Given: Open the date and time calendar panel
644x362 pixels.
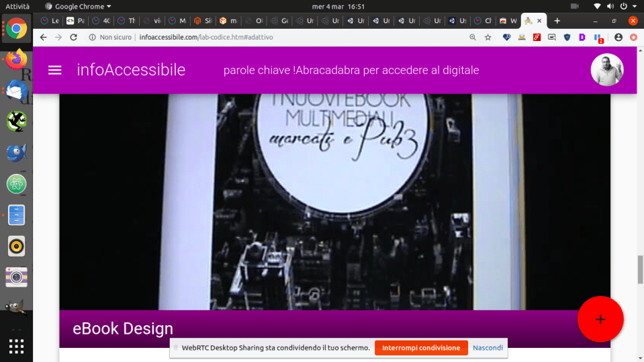Looking at the screenshot, I should (x=338, y=6).
